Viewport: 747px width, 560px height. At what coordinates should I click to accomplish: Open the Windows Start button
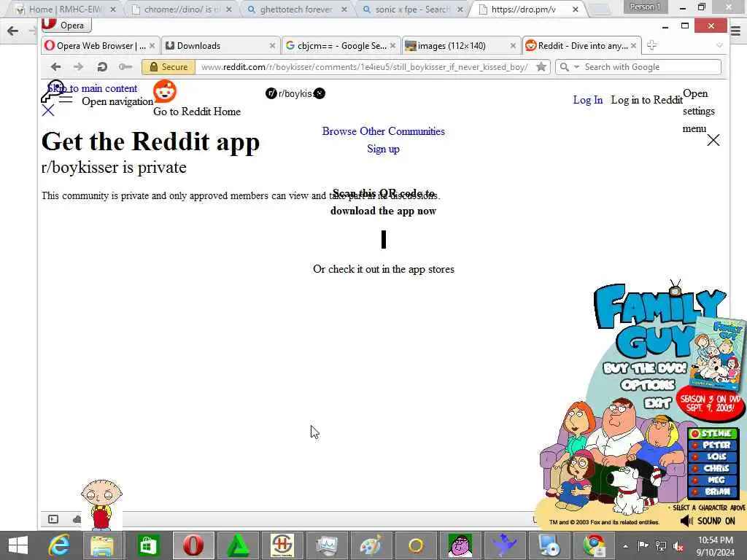18,545
